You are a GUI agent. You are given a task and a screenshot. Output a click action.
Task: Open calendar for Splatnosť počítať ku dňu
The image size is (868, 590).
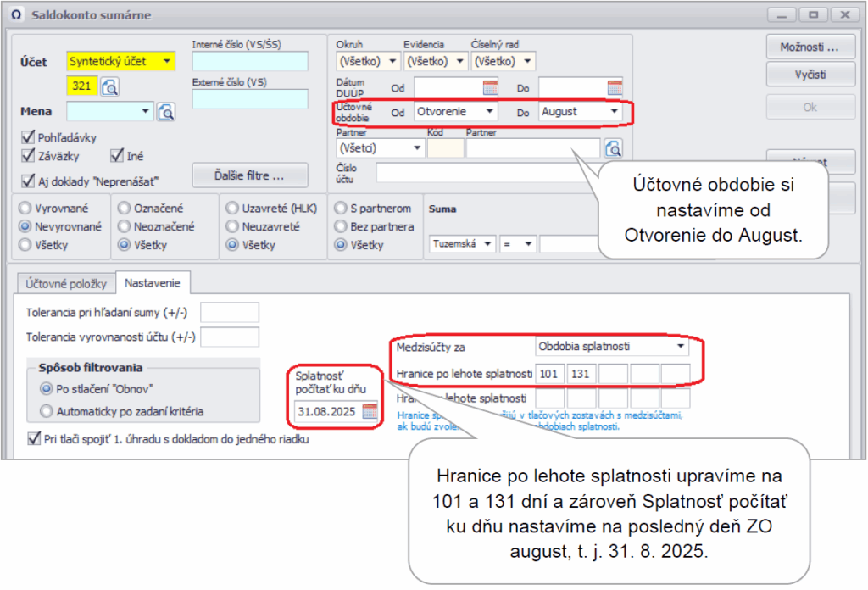(x=370, y=412)
